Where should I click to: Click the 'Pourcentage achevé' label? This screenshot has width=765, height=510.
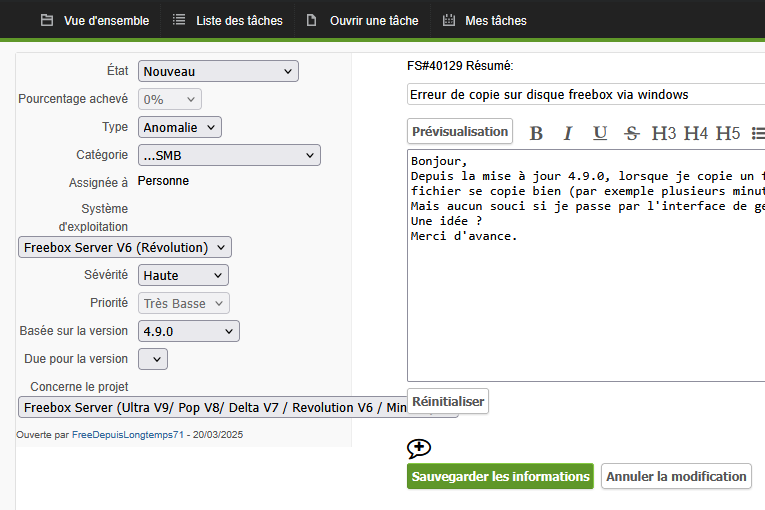pos(73,99)
